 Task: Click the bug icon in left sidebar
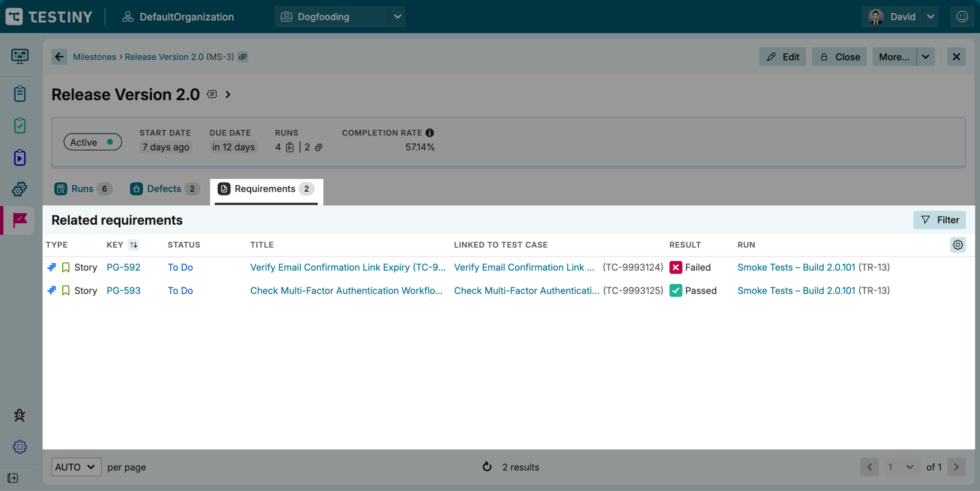19,415
